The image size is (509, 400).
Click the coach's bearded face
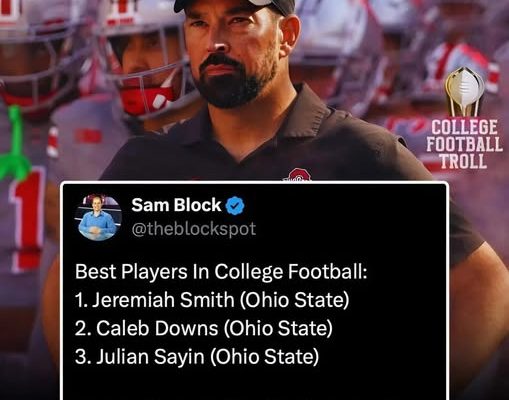point(233,60)
